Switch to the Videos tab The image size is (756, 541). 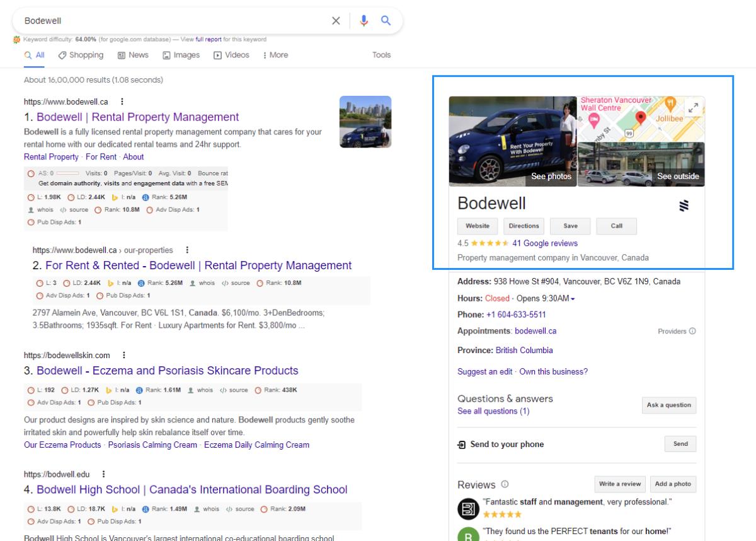pyautogui.click(x=231, y=55)
